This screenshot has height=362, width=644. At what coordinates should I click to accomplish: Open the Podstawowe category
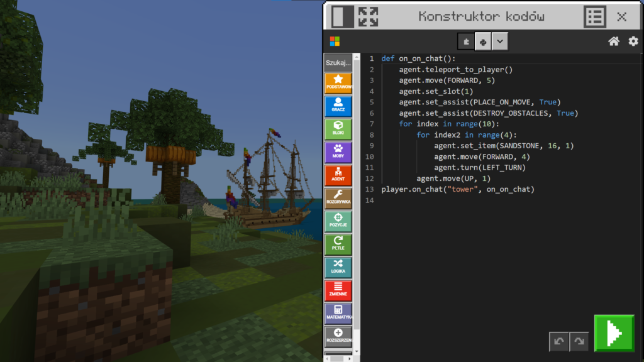(338, 83)
